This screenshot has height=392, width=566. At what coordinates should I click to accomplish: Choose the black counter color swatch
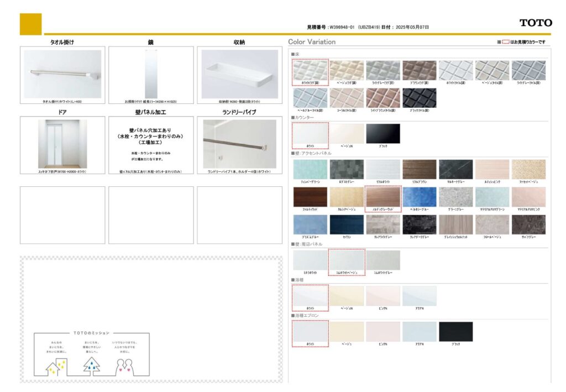382,133
